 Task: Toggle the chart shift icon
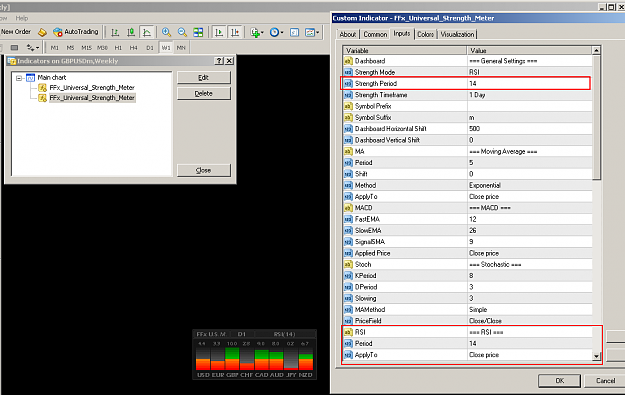[x=235, y=32]
